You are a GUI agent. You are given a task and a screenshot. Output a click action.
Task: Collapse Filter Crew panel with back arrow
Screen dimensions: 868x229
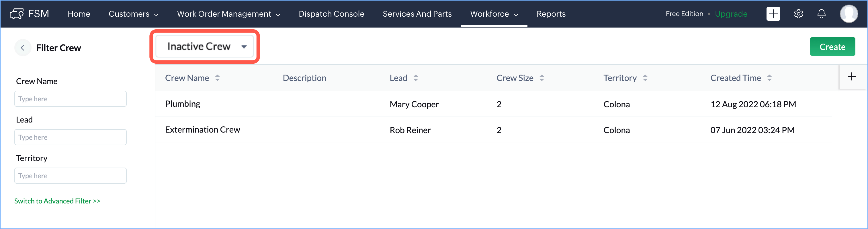click(23, 48)
